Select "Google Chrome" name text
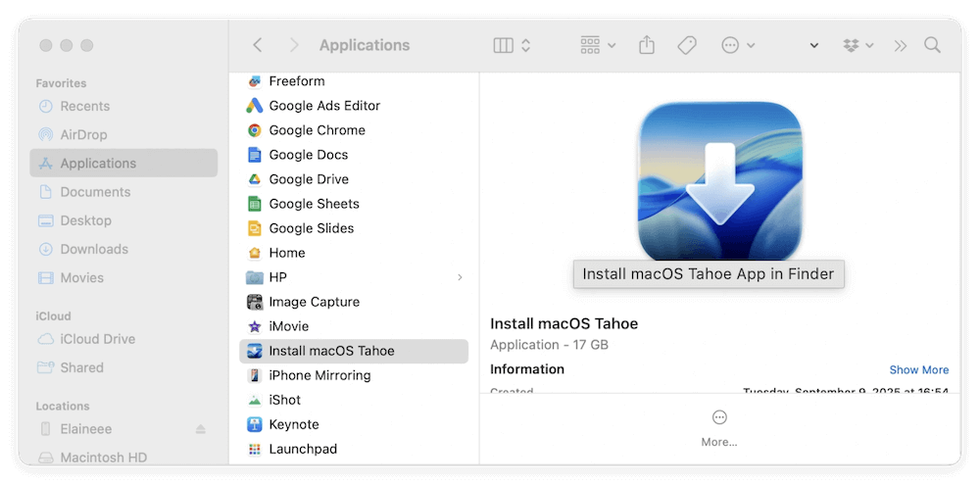Screen dimensions: 980x484 tap(317, 130)
